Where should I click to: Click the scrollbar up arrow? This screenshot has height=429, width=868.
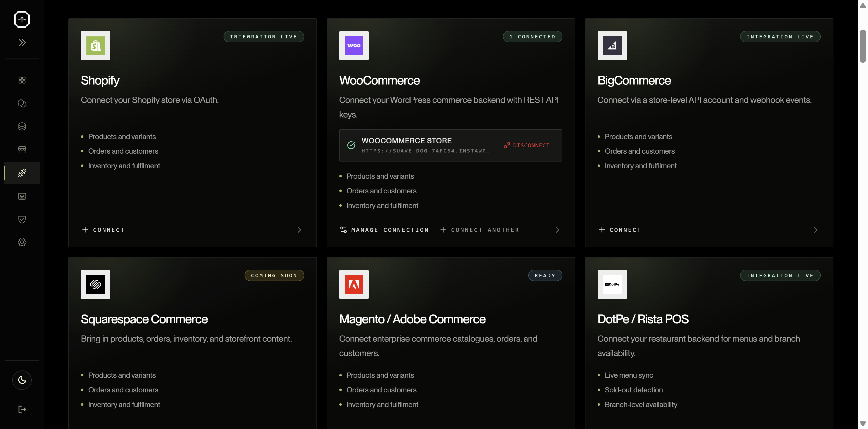(x=863, y=6)
